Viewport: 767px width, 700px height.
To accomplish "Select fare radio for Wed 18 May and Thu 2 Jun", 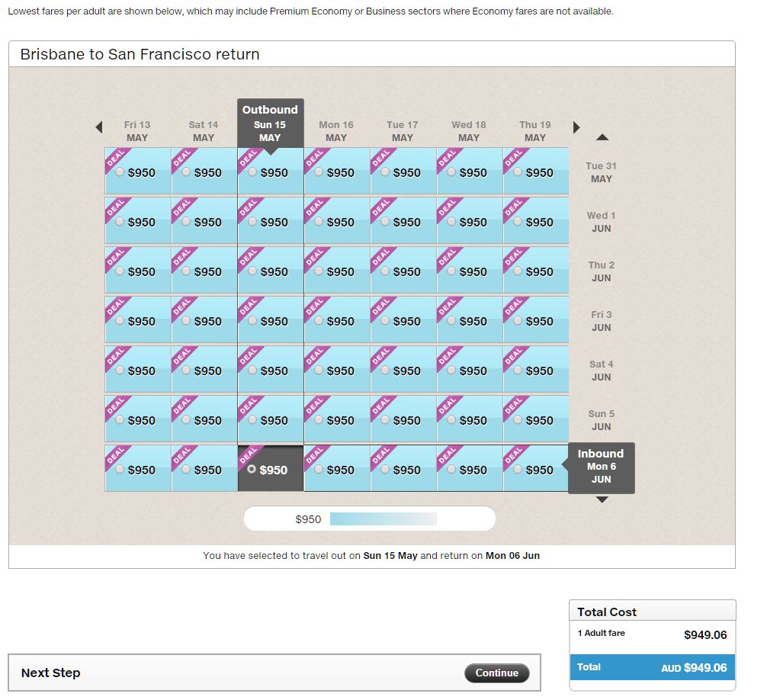I will 451,271.
